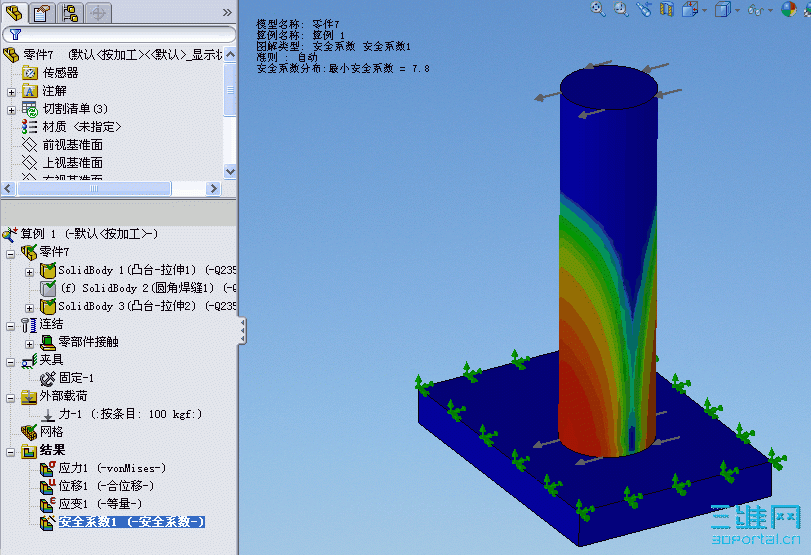Image resolution: width=811 pixels, height=555 pixels.
Task: Select SolidBody 1 (凸台-拉伸1) body
Action: 147,271
